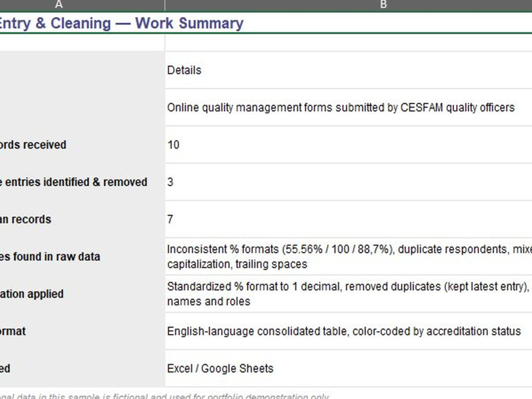Select the 'ords received' label cell
This screenshot has height=399, width=532.
[82, 145]
